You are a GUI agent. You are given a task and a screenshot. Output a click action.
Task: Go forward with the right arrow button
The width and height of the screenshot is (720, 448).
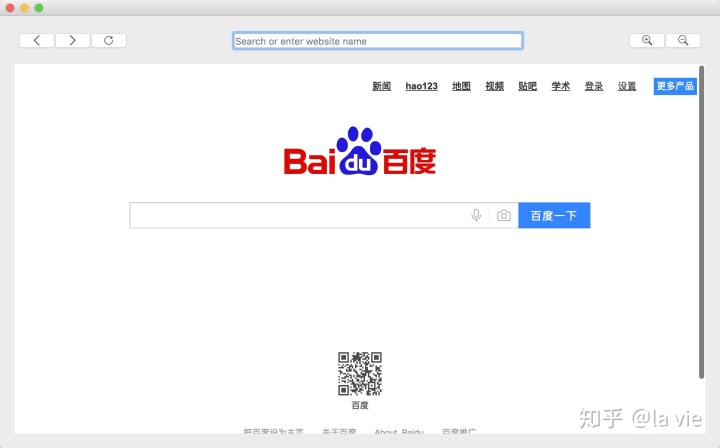coord(73,40)
